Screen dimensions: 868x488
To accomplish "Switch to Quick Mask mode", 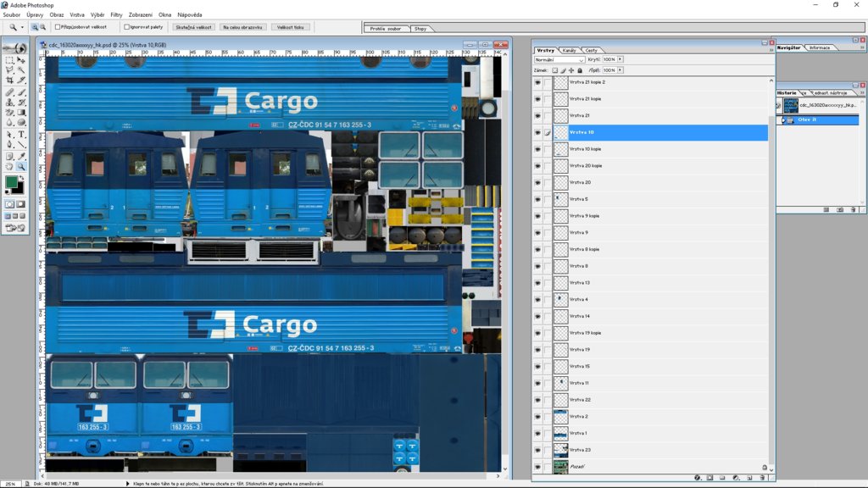I will tap(20, 204).
